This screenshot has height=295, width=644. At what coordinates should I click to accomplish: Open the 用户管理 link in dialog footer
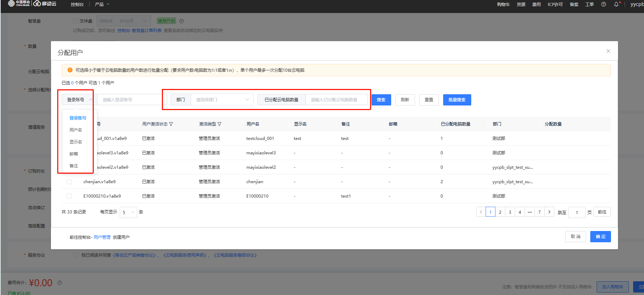tap(102, 237)
